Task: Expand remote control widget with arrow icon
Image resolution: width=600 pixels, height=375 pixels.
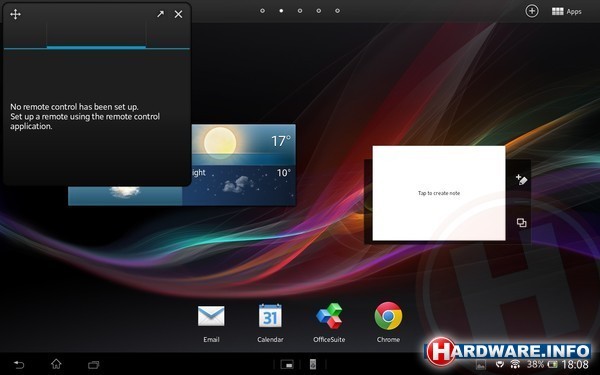Action: [160, 14]
